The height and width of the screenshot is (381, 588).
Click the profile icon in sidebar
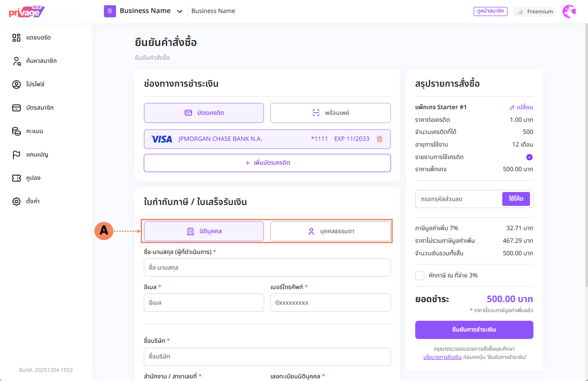tap(16, 85)
